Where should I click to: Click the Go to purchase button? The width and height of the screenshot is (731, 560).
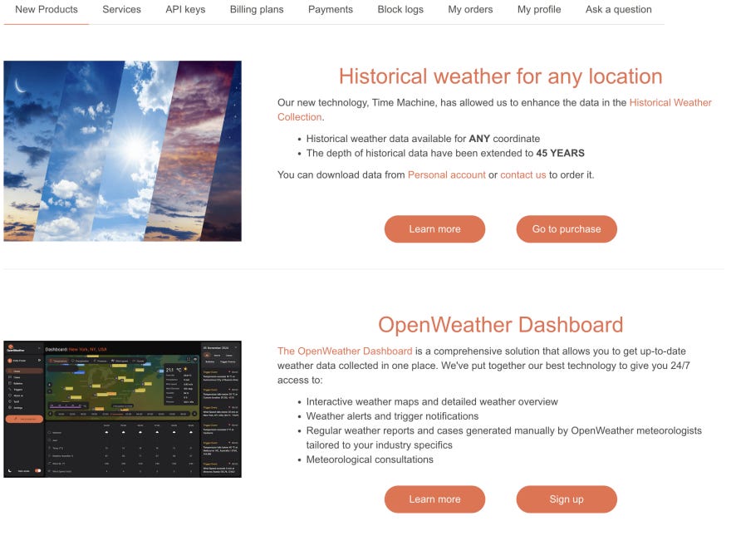567,229
